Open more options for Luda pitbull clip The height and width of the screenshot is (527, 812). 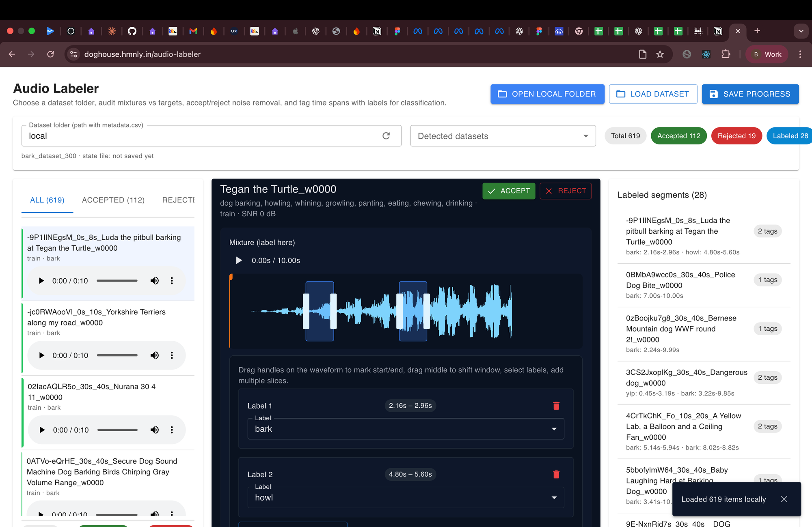[172, 281]
